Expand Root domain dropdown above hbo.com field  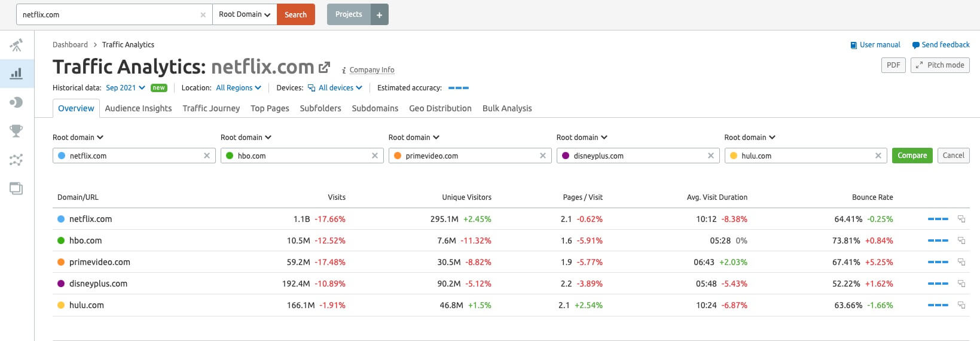pyautogui.click(x=246, y=138)
